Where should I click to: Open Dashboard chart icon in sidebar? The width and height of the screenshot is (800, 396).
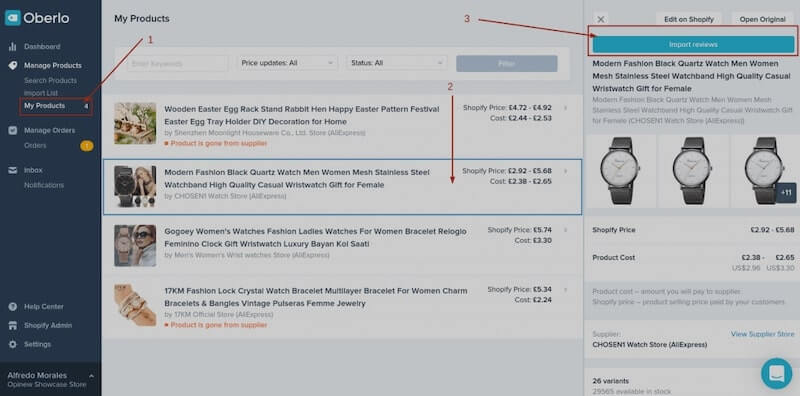click(x=13, y=46)
